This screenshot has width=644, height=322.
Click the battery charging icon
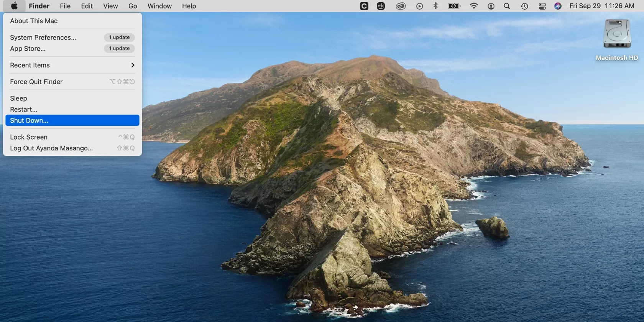[454, 6]
